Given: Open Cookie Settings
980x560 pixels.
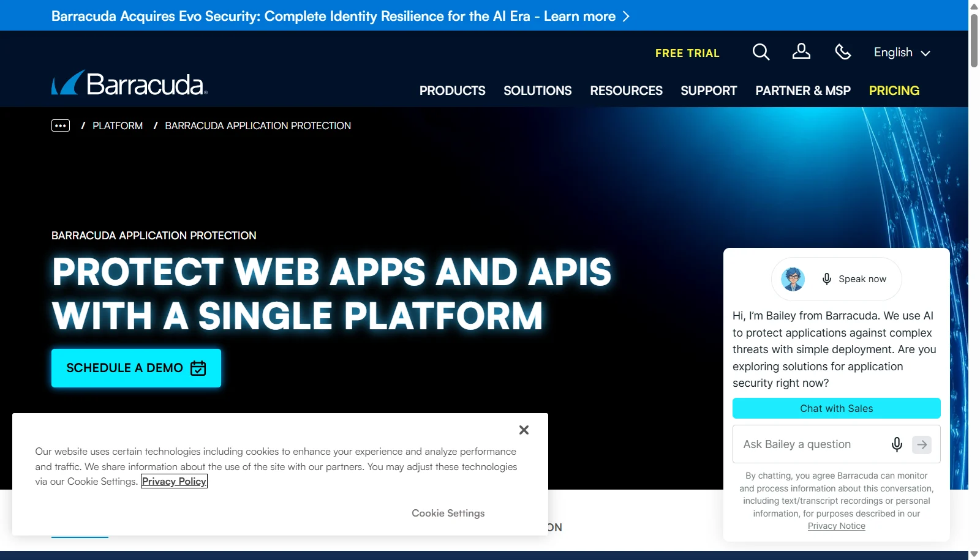Looking at the screenshot, I should pyautogui.click(x=448, y=513).
